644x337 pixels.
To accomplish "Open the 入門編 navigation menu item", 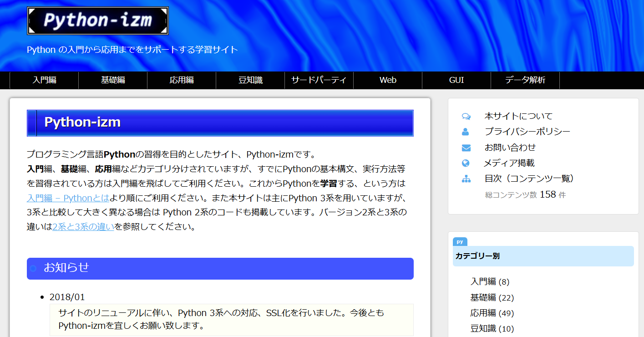I will (44, 80).
